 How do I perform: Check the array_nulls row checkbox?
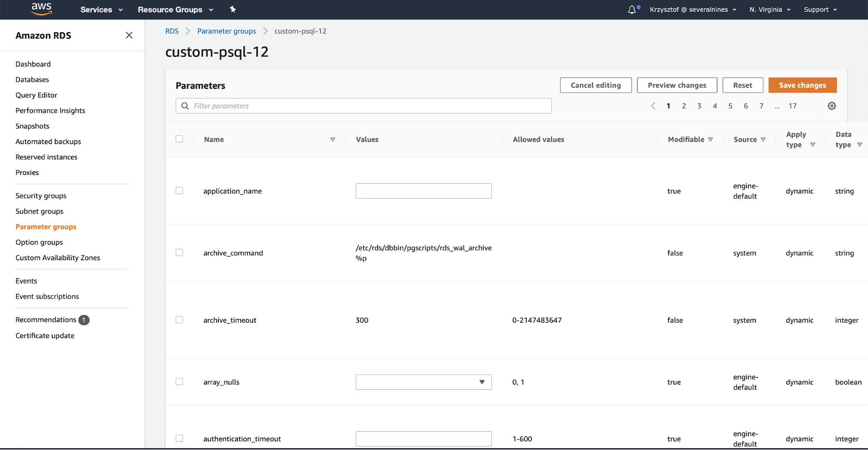click(x=179, y=382)
